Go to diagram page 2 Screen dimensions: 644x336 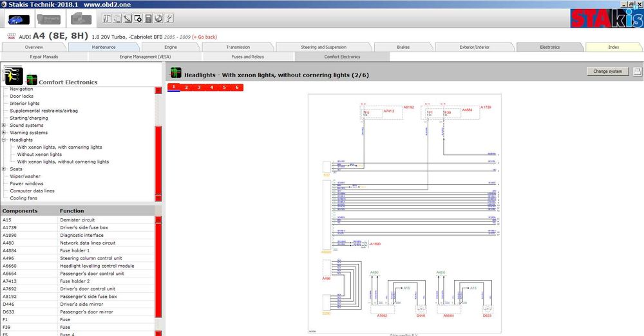click(x=187, y=88)
